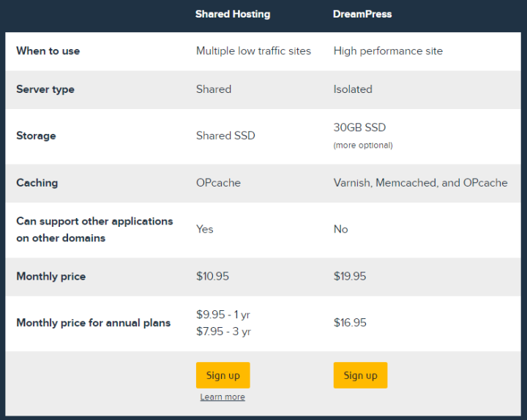
Task: Click the '$19.95' price
Action: (350, 276)
